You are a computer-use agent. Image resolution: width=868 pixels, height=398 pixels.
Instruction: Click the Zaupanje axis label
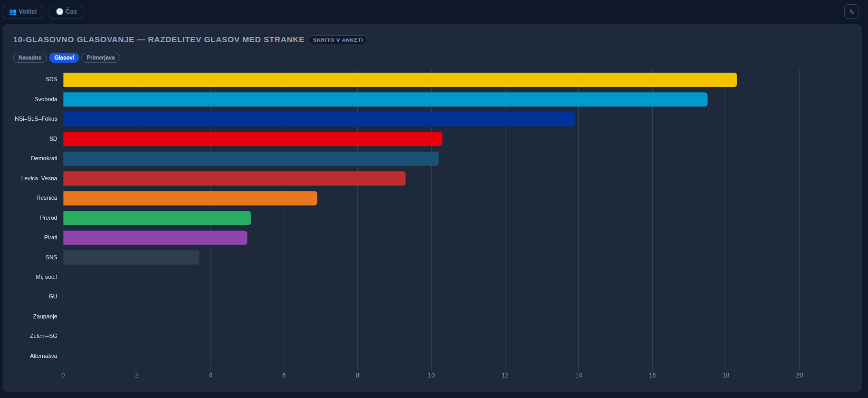tap(45, 317)
